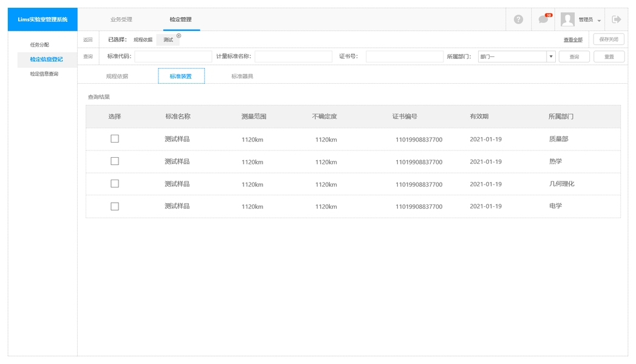Open the help question mark icon
Image resolution: width=636 pixels, height=364 pixels.
point(518,19)
